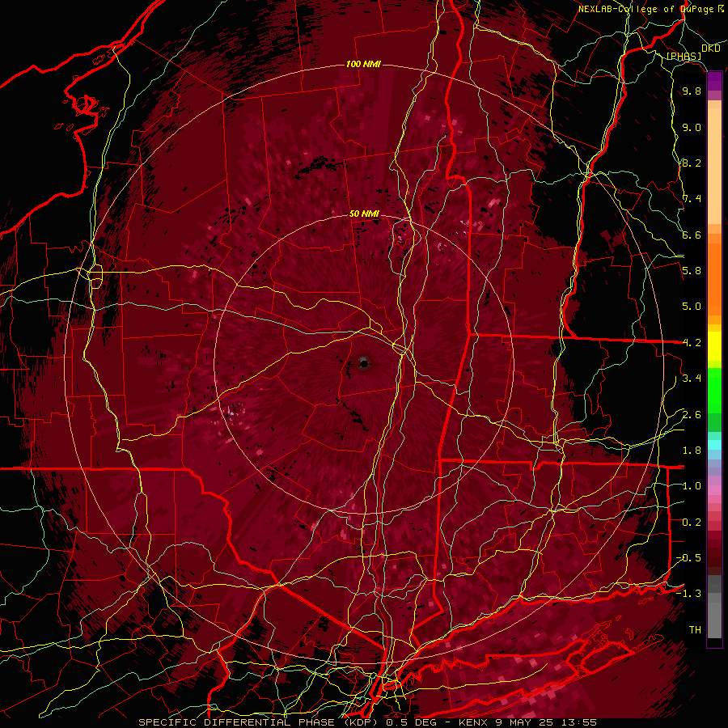Click the 9 MAY 25 13:55 timestamp

pos(548,722)
